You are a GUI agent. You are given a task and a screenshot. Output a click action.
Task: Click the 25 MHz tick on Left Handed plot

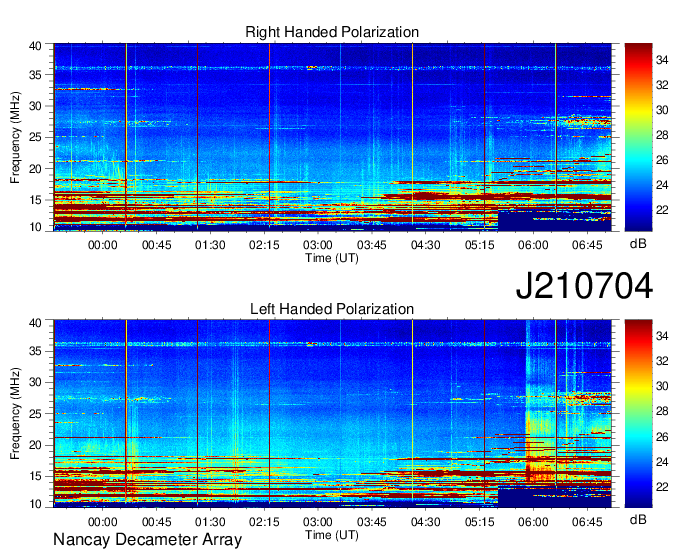tap(35, 414)
